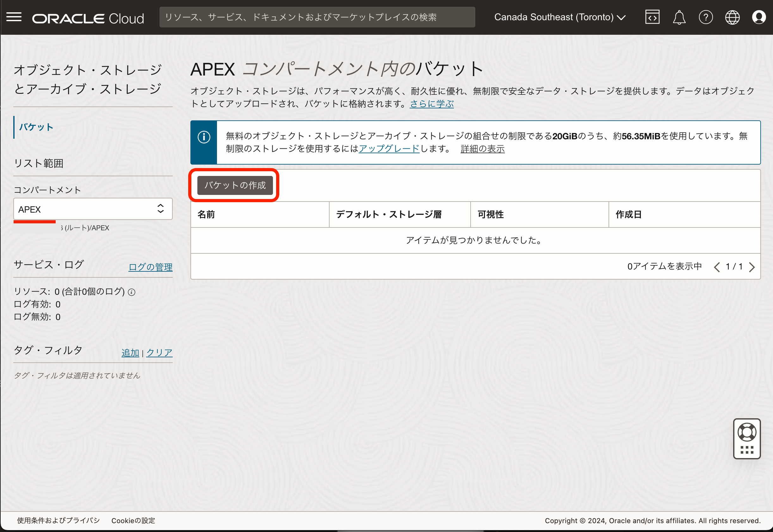The width and height of the screenshot is (773, 532).
Task: Select the バケット sidebar item
Action: click(36, 127)
